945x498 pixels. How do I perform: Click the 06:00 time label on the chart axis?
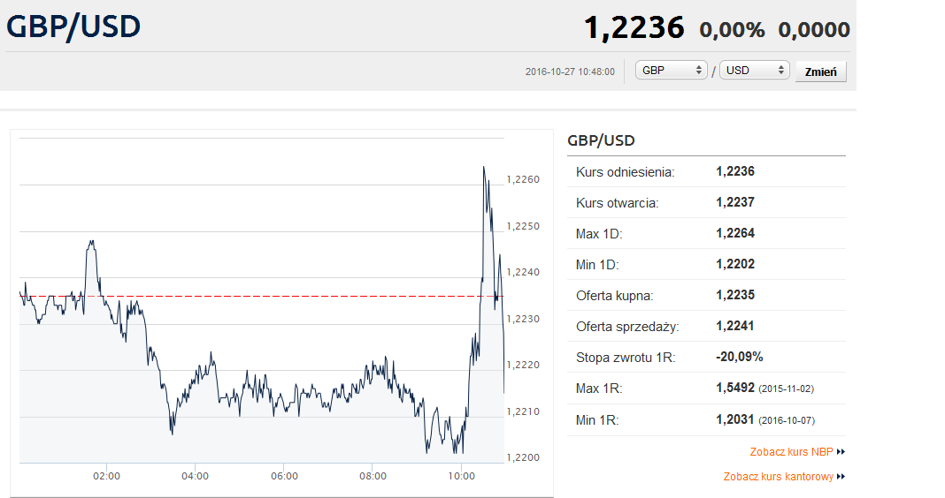click(x=284, y=476)
